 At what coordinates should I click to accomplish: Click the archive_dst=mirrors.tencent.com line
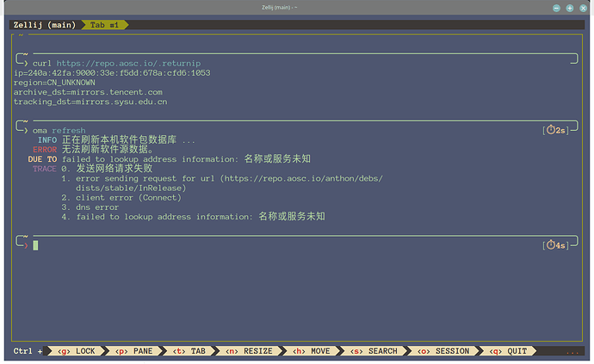(88, 92)
